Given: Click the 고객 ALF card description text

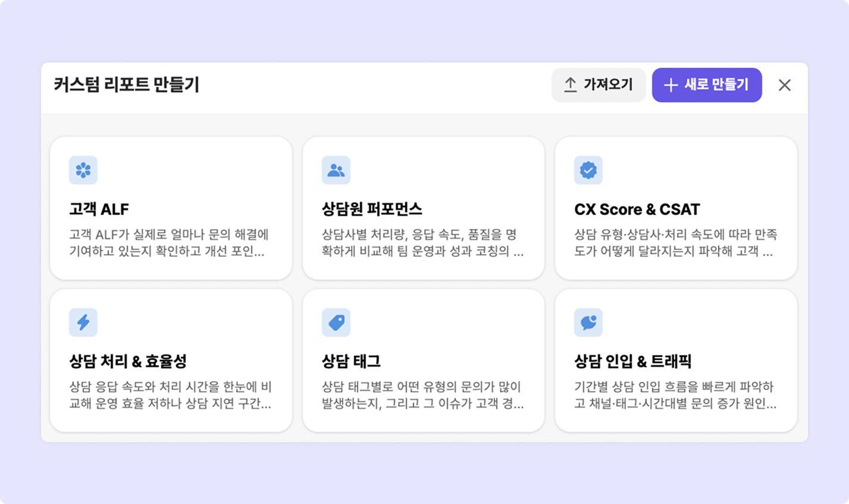Looking at the screenshot, I should click(169, 243).
